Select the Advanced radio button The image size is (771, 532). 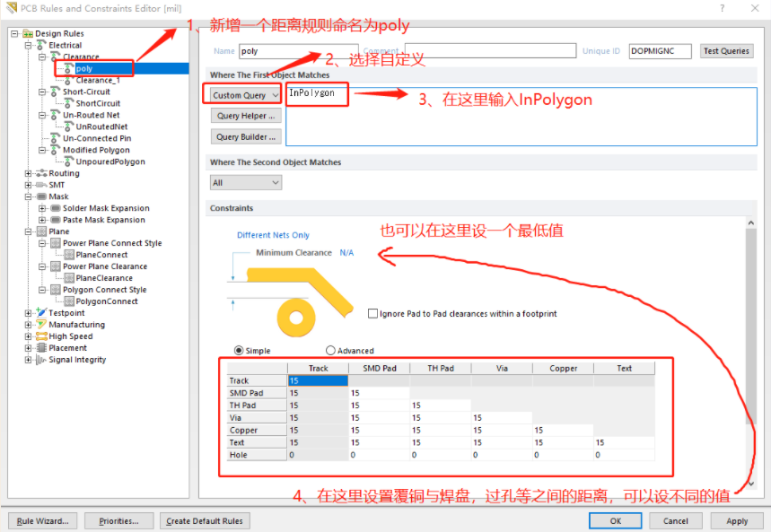330,351
